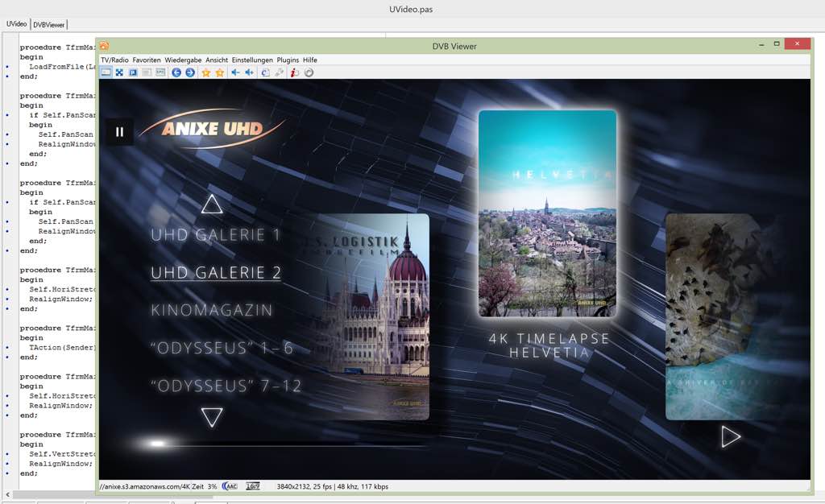Open the red info icon in toolbar
Viewport: 825px width, 504px height.
(294, 72)
